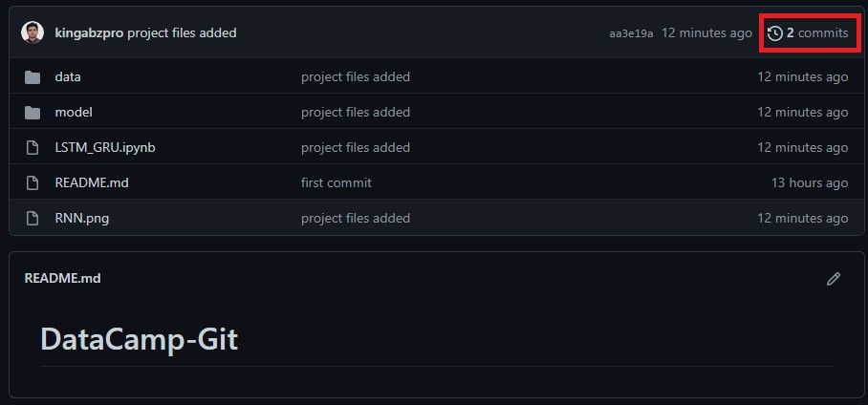This screenshot has height=405, width=868.
Task: Open the model folder
Action: pyautogui.click(x=74, y=113)
